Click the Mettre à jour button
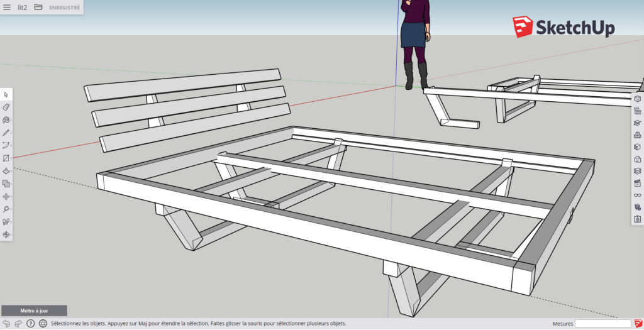644x330 pixels. pyautogui.click(x=34, y=311)
